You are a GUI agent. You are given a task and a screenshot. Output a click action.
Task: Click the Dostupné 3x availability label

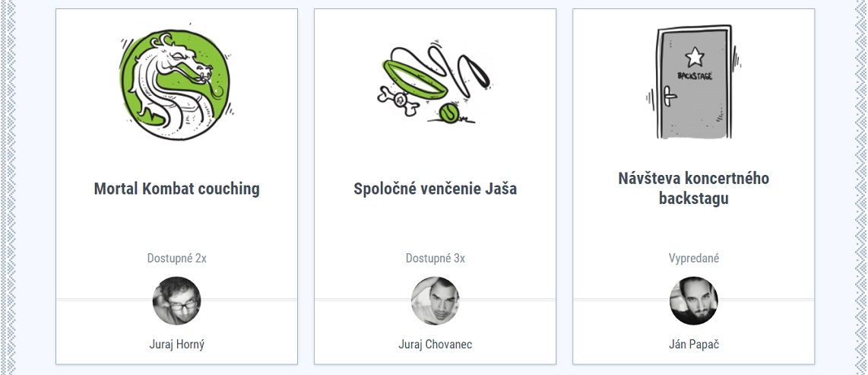pyautogui.click(x=435, y=259)
